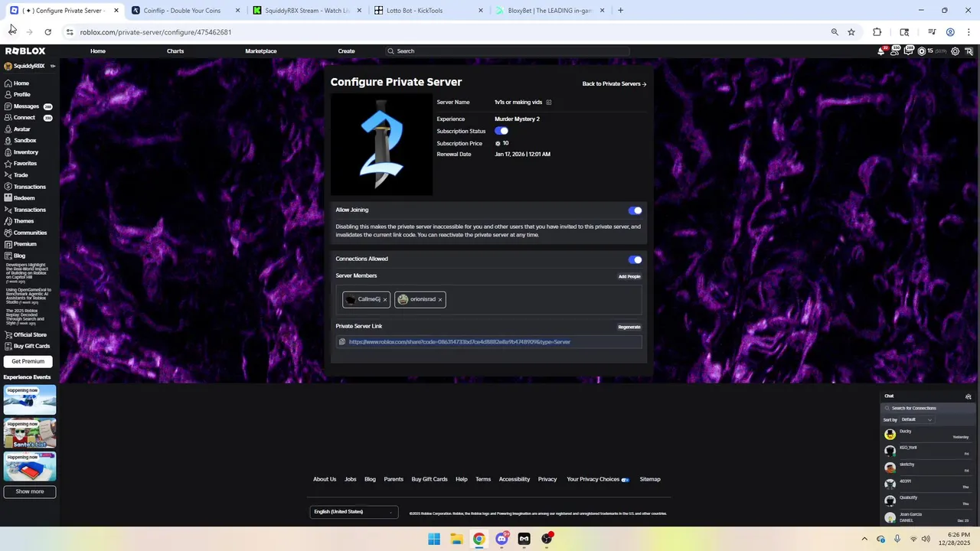980x551 pixels.
Task: Click the zoom magnifier in address bar
Action: click(x=835, y=32)
